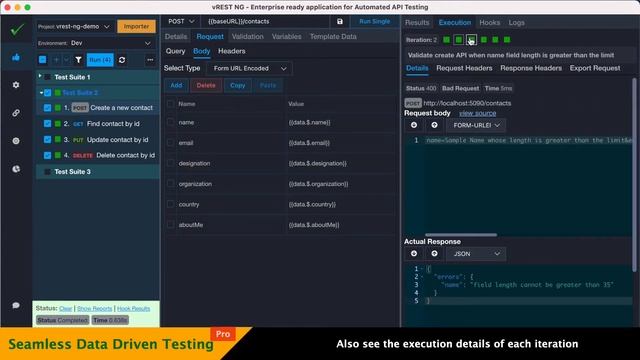Viewport: 640px width, 360px height.
Task: Switch to the Hooks tab
Action: [x=489, y=23]
